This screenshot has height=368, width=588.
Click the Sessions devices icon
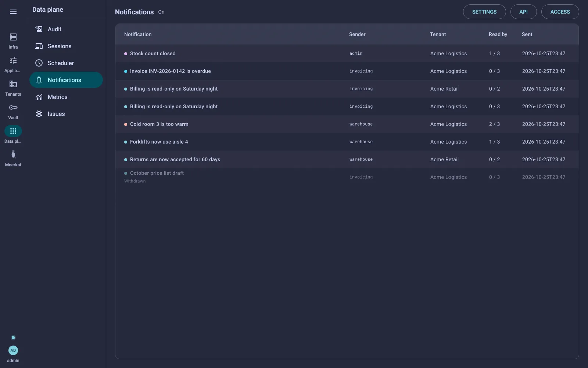click(x=39, y=46)
